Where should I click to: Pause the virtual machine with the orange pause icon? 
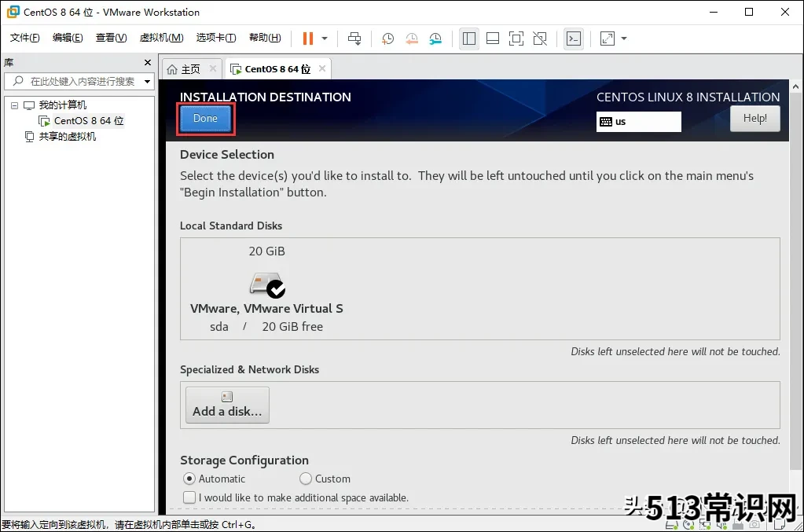(x=307, y=39)
